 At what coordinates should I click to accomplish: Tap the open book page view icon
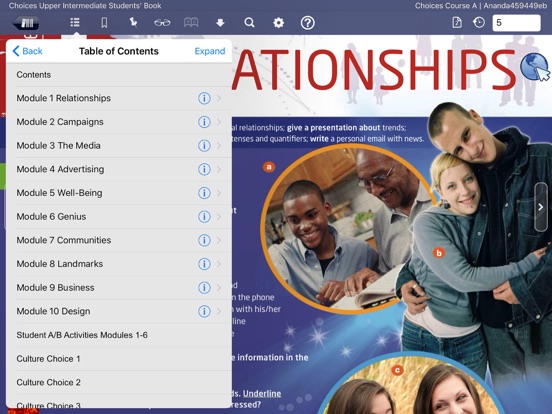(x=191, y=23)
